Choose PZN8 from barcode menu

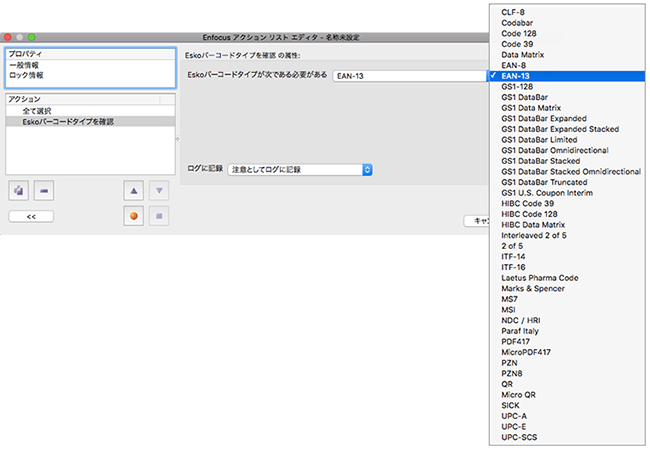point(567,374)
